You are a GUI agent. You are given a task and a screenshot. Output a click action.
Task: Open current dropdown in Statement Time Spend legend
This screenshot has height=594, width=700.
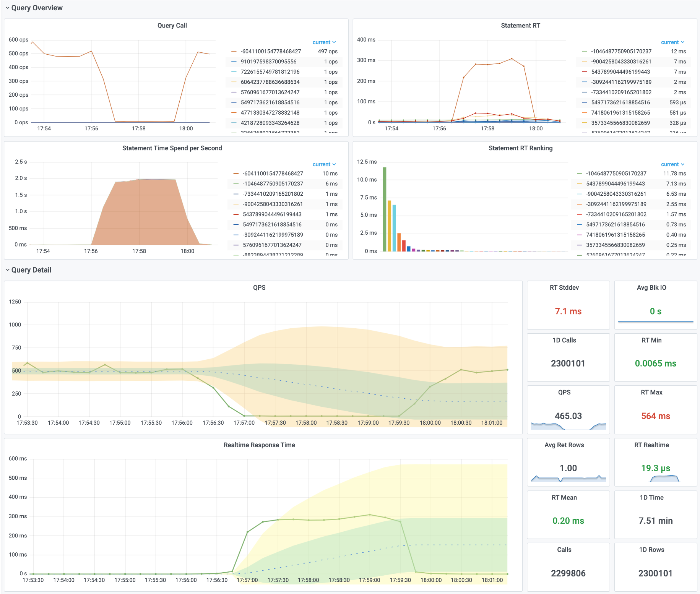pyautogui.click(x=324, y=164)
